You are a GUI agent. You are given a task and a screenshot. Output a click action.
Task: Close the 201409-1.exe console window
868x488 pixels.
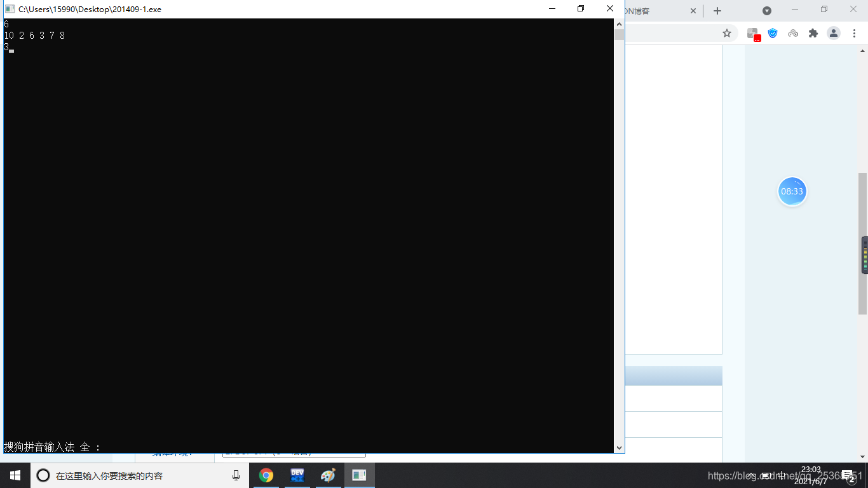[x=610, y=9]
